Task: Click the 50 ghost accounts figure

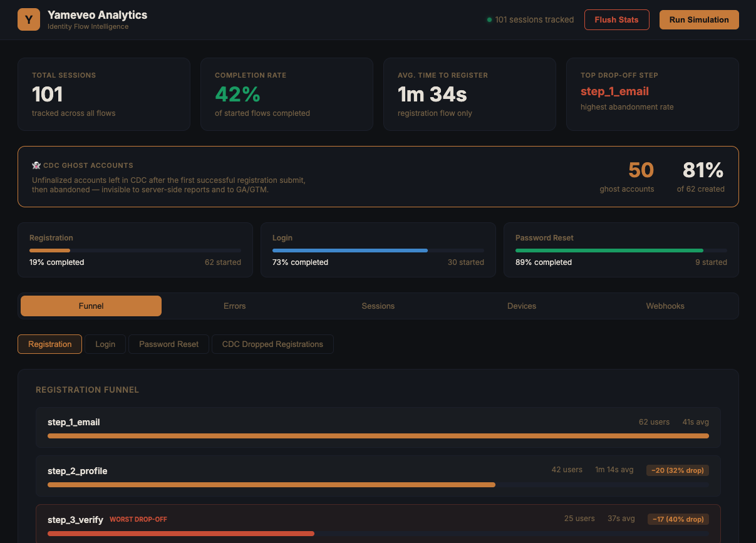Action: [641, 170]
